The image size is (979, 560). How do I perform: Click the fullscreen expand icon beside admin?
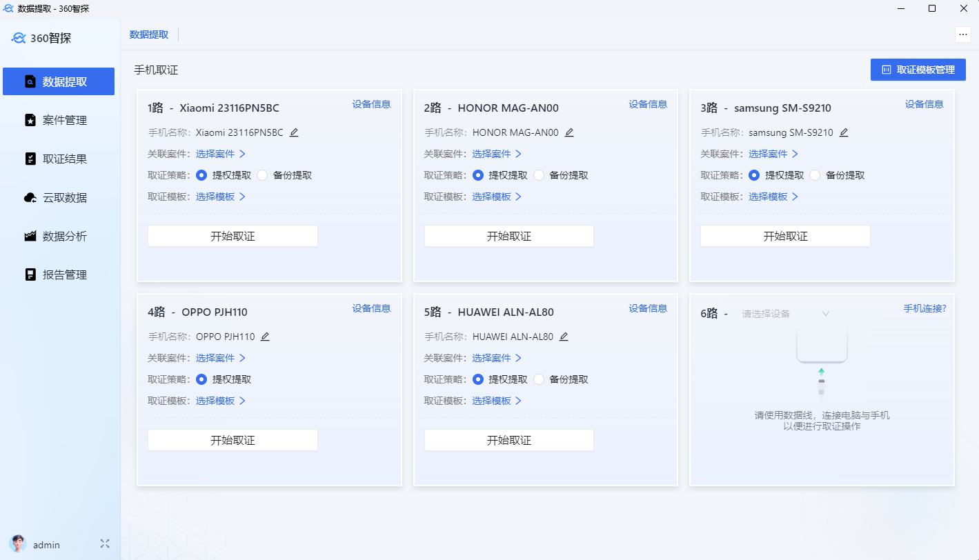pos(105,543)
